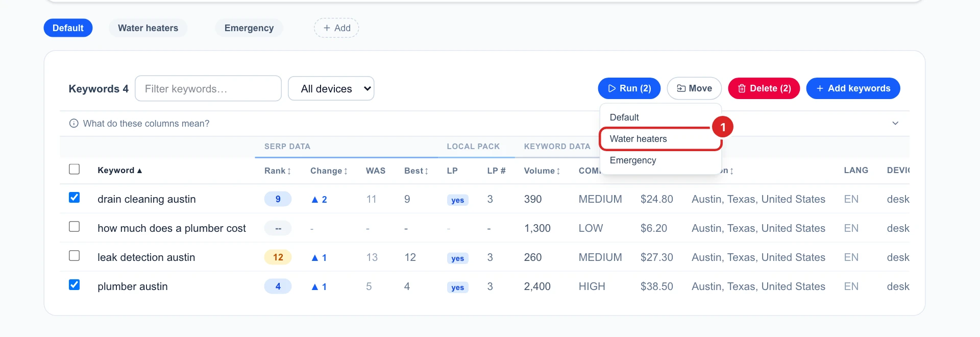Click keyword text drain cleaning austin

pos(146,199)
